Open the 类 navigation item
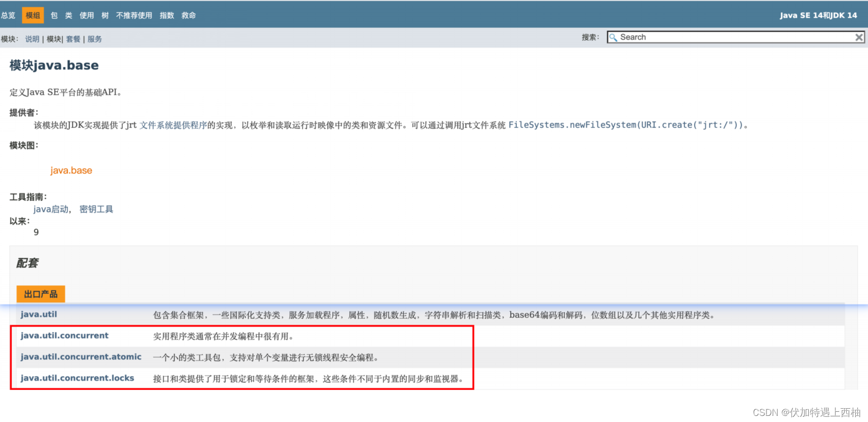 coord(69,15)
